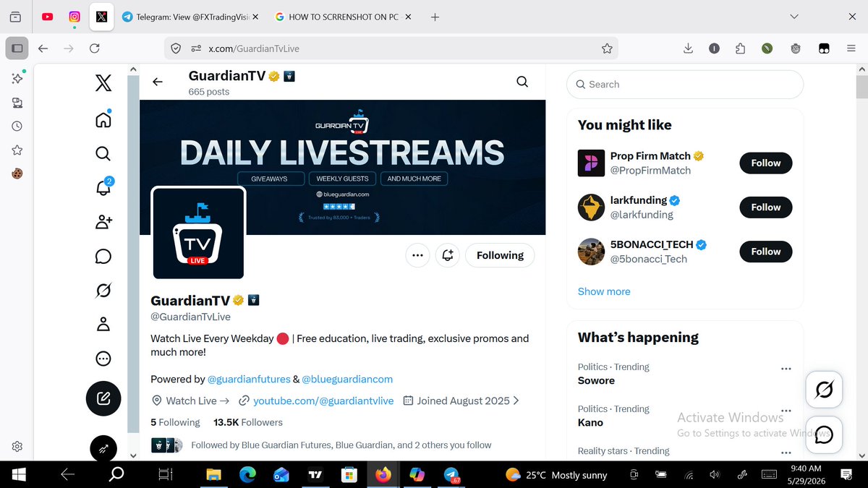Open the followed-by accounts line
The height and width of the screenshot is (488, 868).
(341, 445)
